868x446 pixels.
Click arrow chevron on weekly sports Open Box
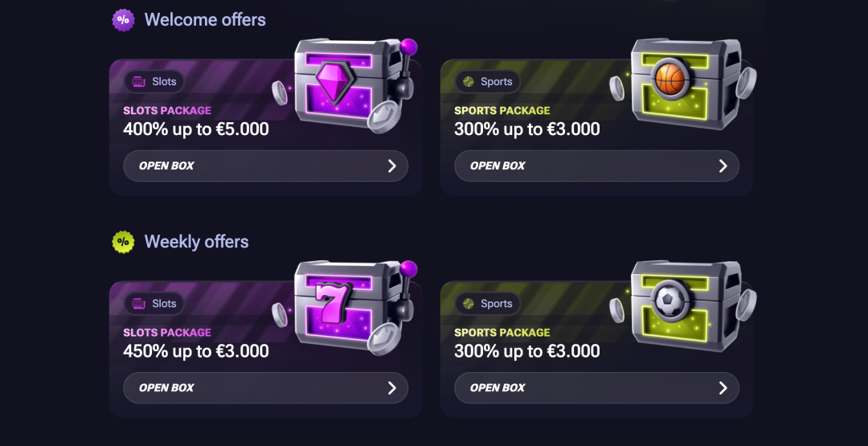723,388
